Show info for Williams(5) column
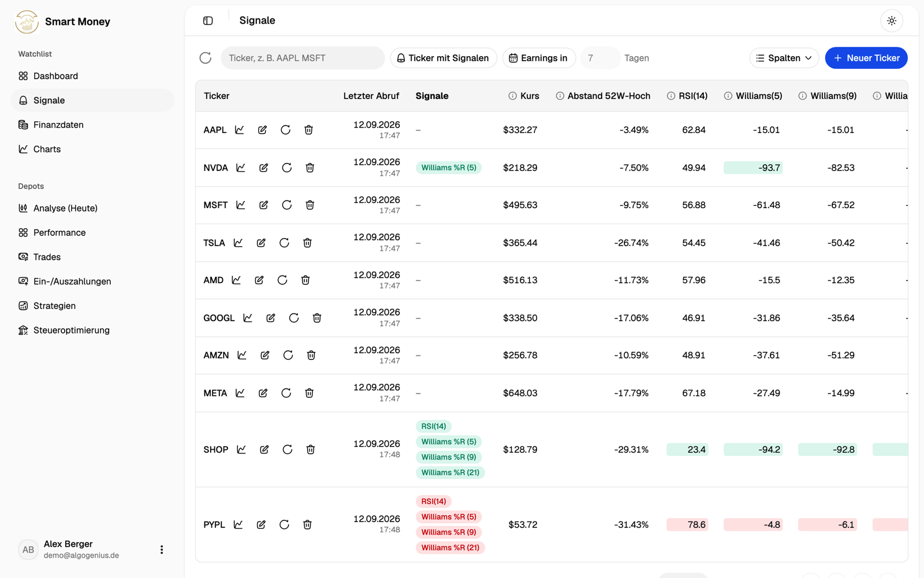Screen dimensions: 924x578 tap(728, 96)
